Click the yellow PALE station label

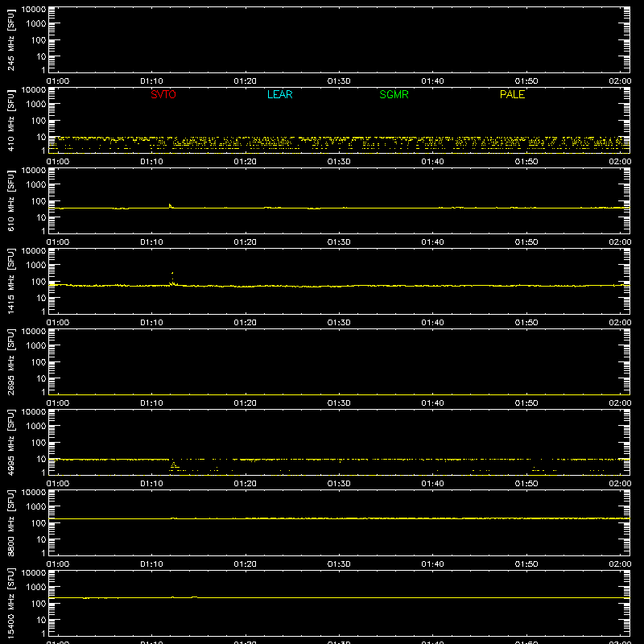[x=512, y=94]
